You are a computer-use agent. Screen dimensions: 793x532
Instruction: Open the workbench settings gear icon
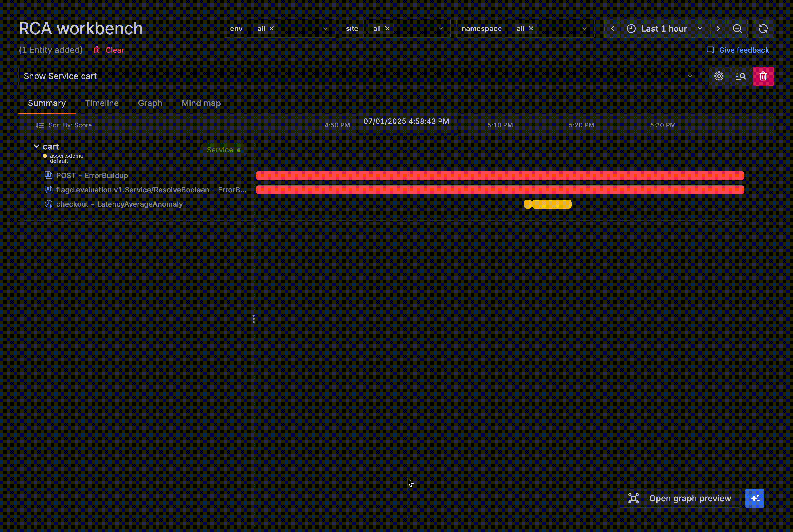pyautogui.click(x=719, y=76)
